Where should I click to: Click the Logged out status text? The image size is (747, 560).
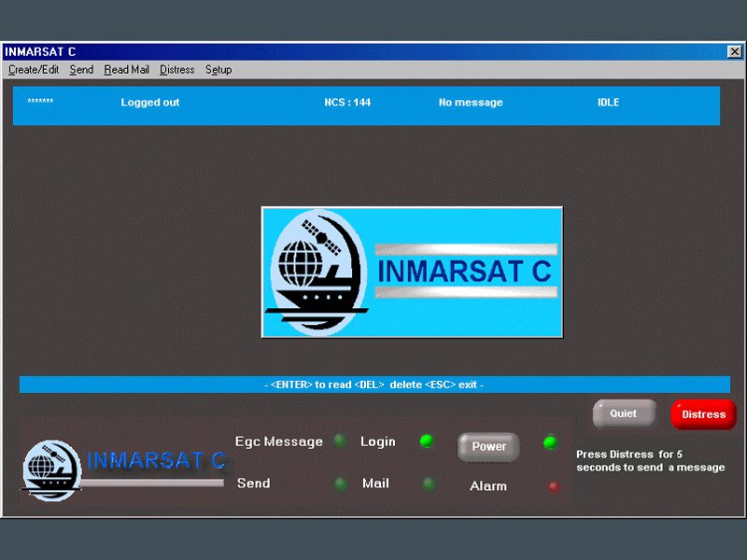pos(150,103)
